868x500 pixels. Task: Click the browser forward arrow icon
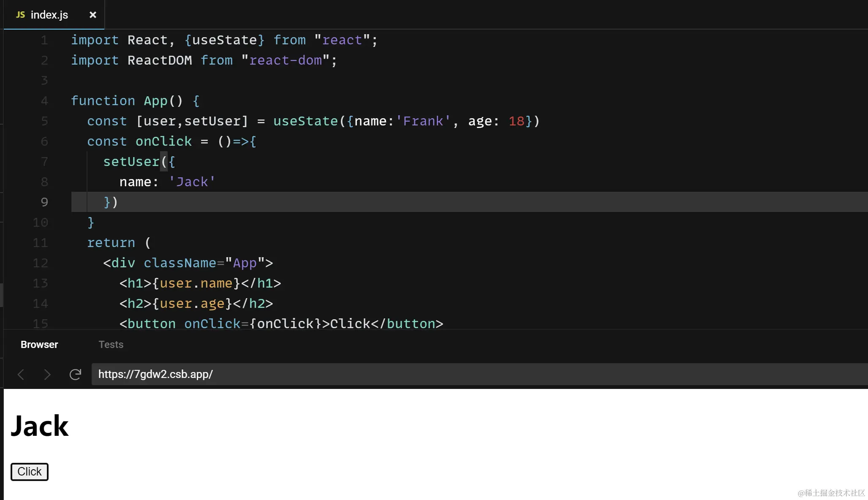(47, 374)
